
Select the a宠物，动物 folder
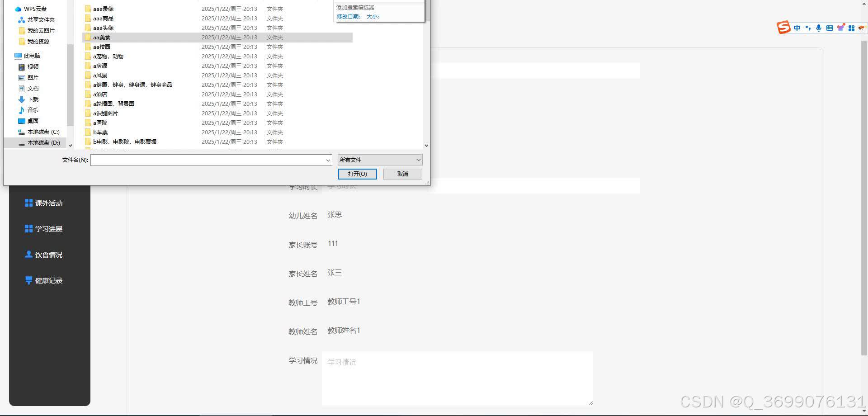pos(108,57)
